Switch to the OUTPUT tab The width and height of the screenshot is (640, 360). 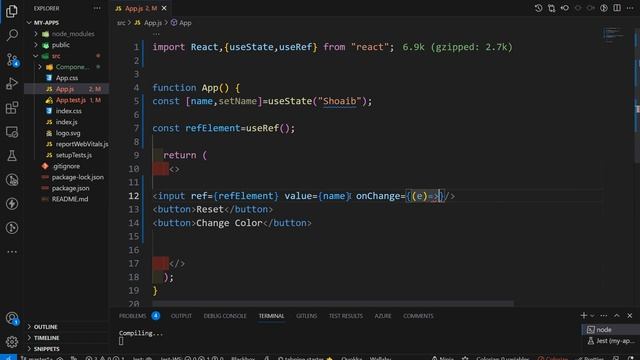pyautogui.click(x=181, y=316)
